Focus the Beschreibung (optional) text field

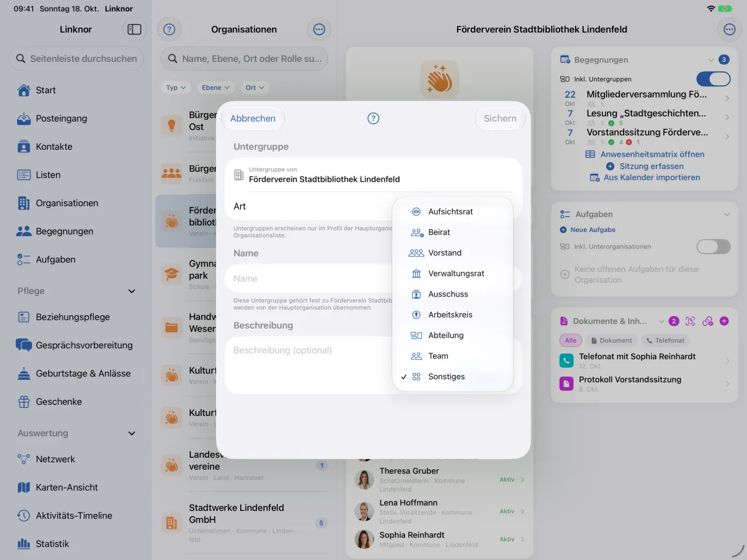coord(309,365)
